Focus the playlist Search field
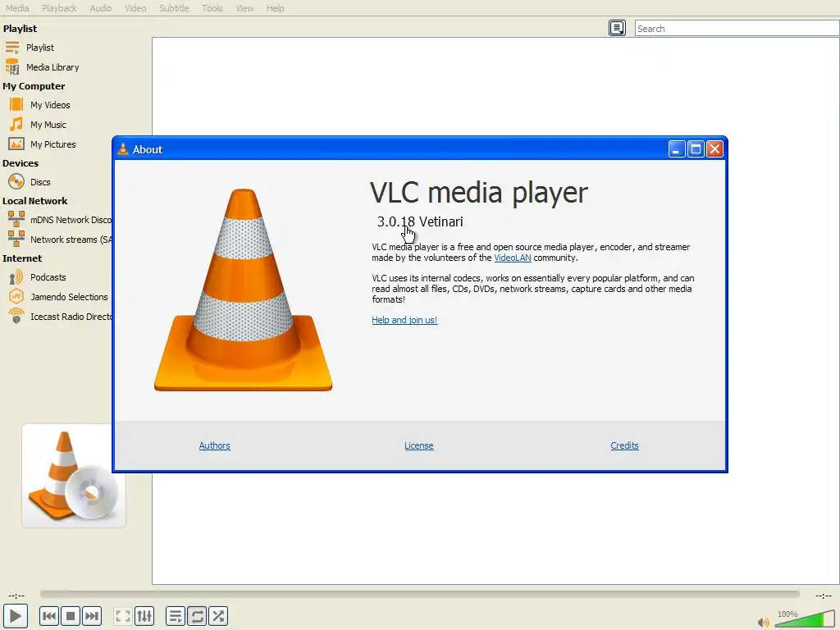The image size is (840, 630). pos(737,29)
